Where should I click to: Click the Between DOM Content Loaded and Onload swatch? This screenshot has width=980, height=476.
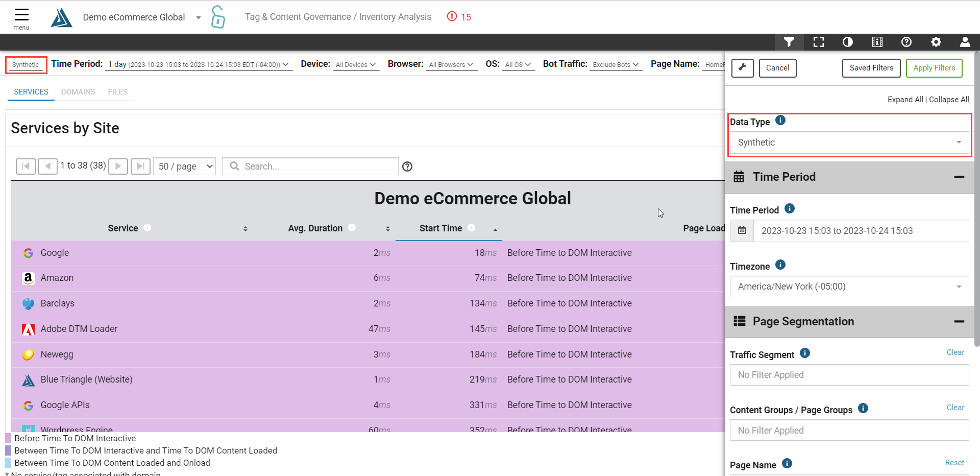[x=8, y=463]
